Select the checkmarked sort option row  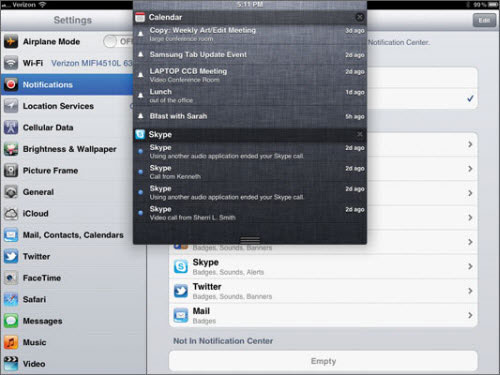tap(422, 99)
